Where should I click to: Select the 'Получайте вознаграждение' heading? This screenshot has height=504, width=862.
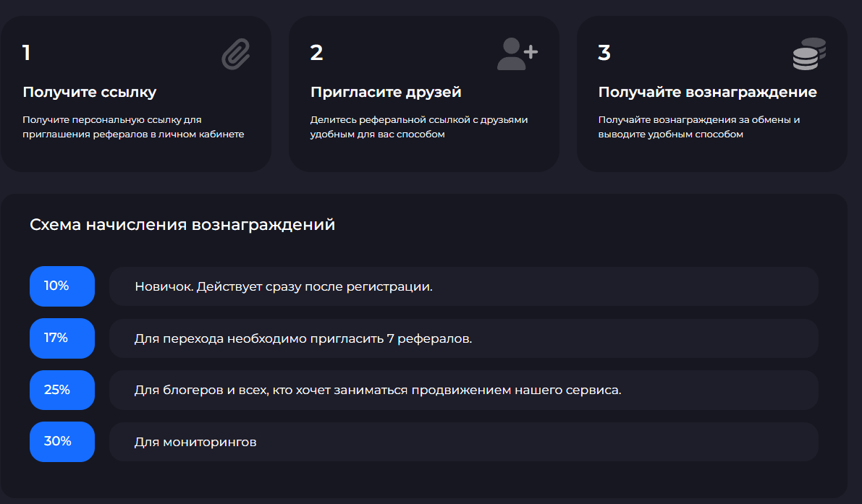[x=708, y=93]
